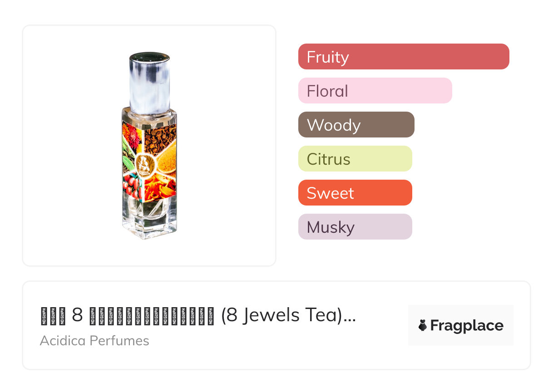This screenshot has width=553, height=392.
Task: Click the orange petals picture on the bottle label
Action: tap(160, 187)
